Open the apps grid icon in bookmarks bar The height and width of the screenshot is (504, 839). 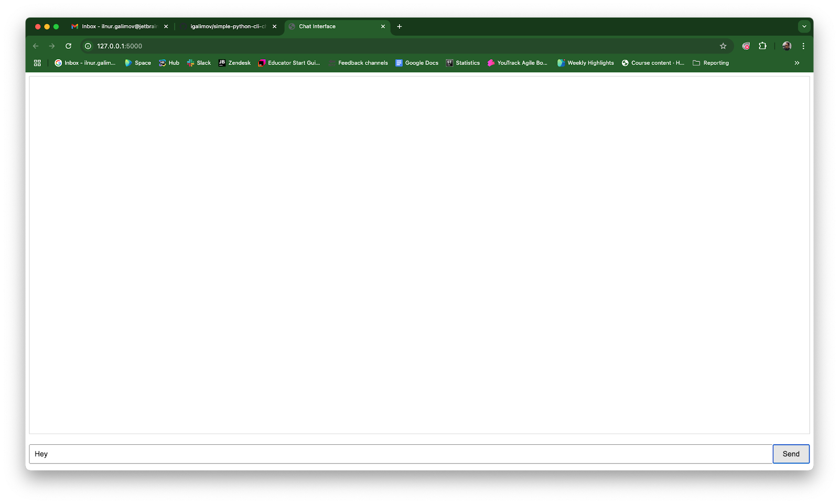point(37,63)
